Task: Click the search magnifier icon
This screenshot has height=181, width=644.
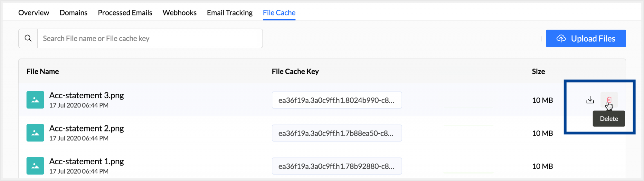Action: [28, 38]
